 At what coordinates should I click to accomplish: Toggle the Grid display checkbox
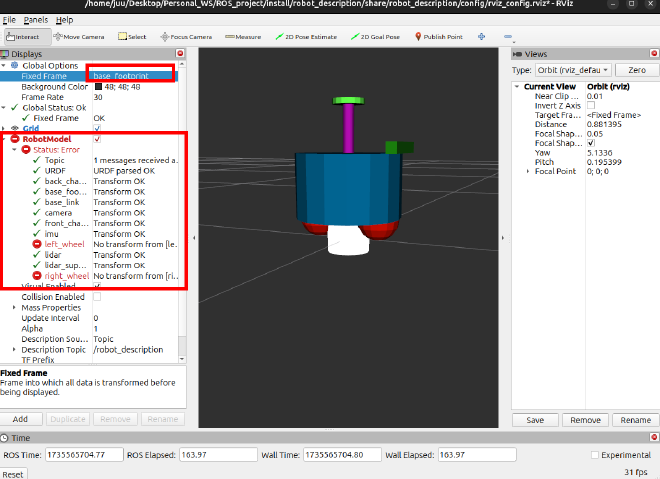(x=97, y=128)
